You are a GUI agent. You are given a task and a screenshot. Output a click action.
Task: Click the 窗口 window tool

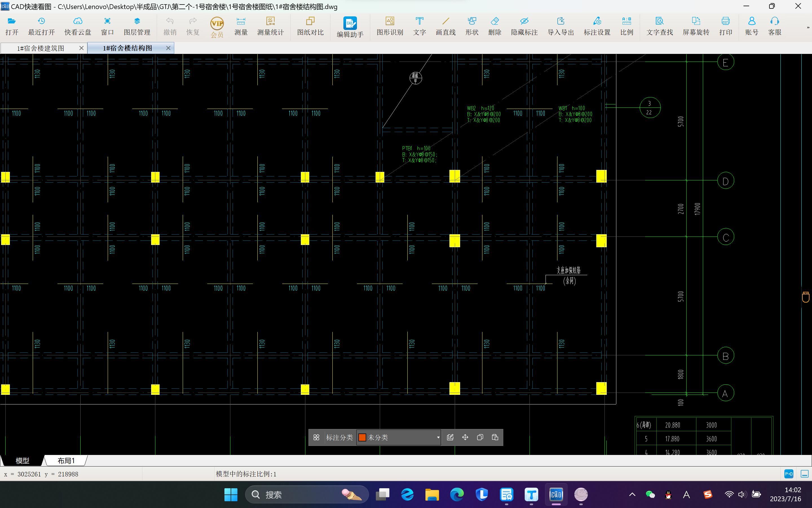point(107,26)
